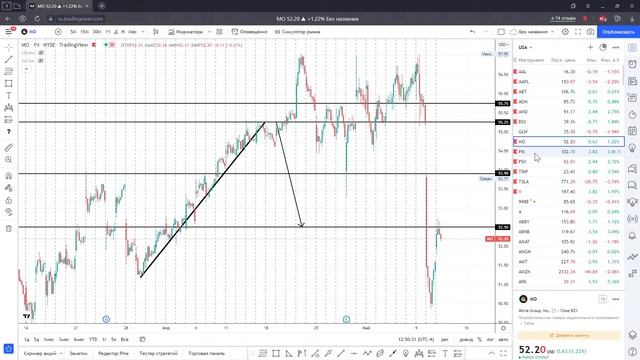Viewport: 640px width, 360px height.
Task: Activate the zoom in tool
Action: point(9,160)
